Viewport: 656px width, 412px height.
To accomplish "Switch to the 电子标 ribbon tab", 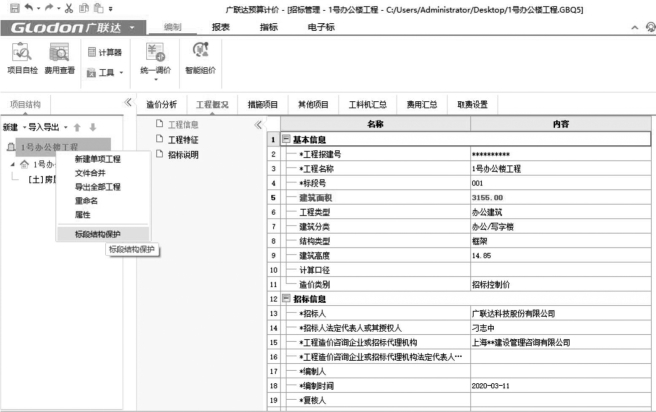I will point(321,27).
